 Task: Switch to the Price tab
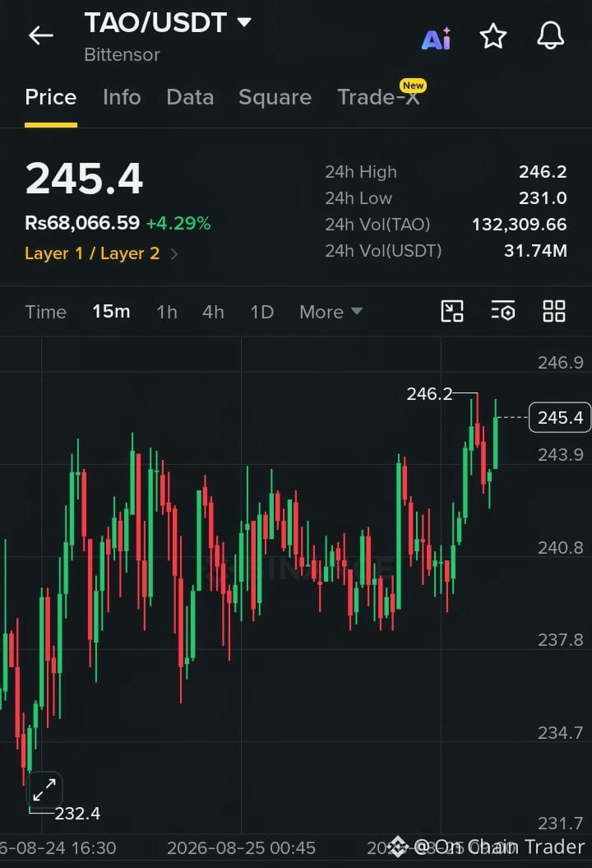pos(51,97)
